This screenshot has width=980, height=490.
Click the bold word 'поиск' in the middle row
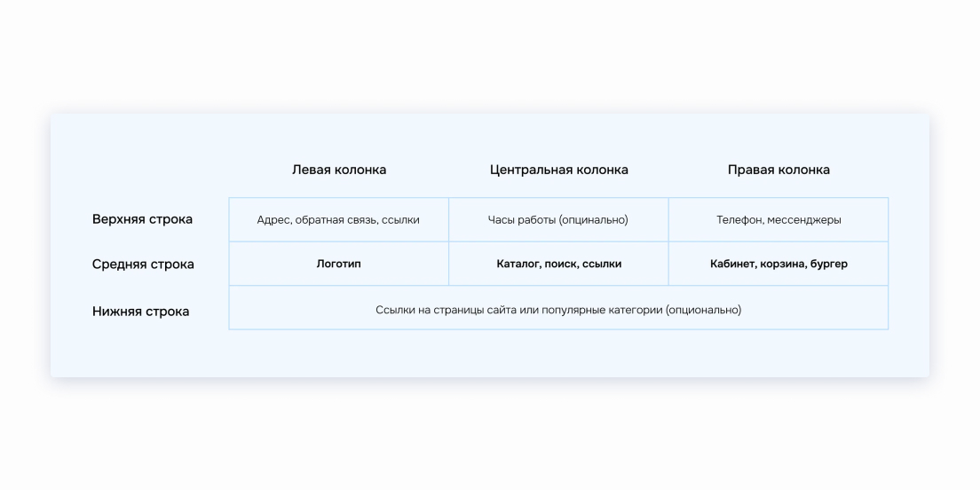(561, 264)
